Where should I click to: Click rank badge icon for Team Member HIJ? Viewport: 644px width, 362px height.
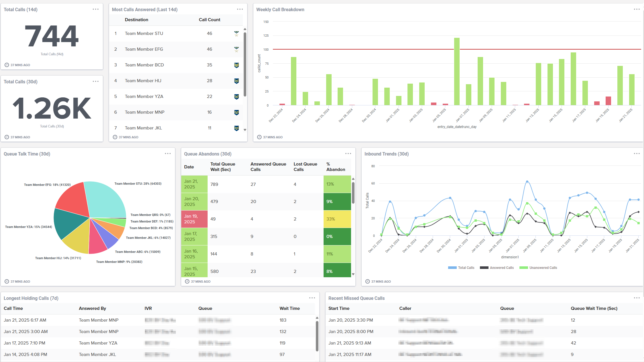click(237, 81)
